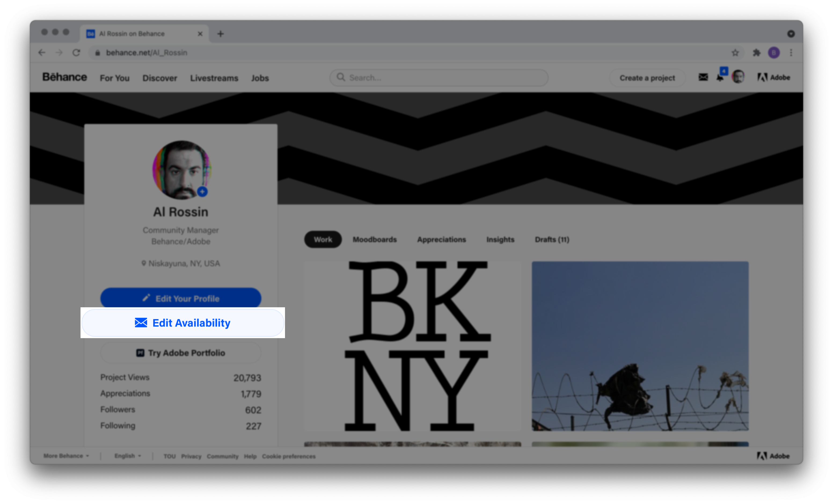This screenshot has width=833, height=504.
Task: Open the For You page
Action: coord(115,78)
